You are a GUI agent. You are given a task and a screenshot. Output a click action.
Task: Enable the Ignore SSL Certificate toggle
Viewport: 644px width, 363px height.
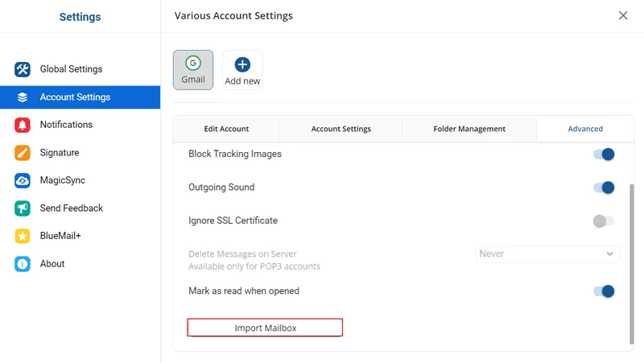604,221
